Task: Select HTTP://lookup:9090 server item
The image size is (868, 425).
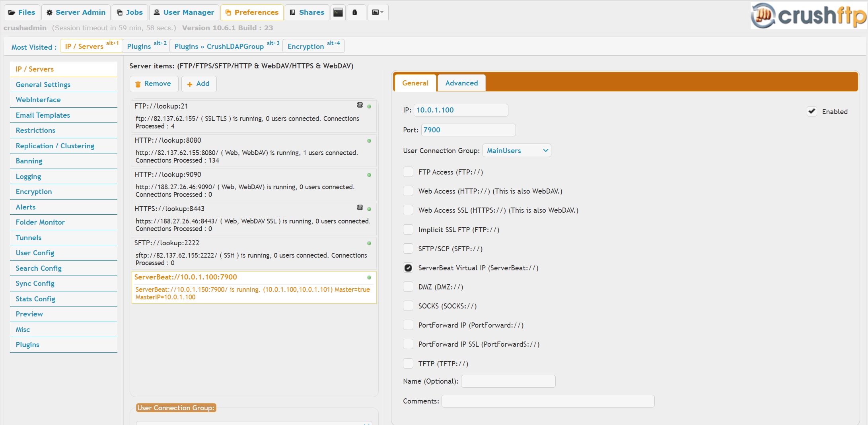Action: [254, 184]
